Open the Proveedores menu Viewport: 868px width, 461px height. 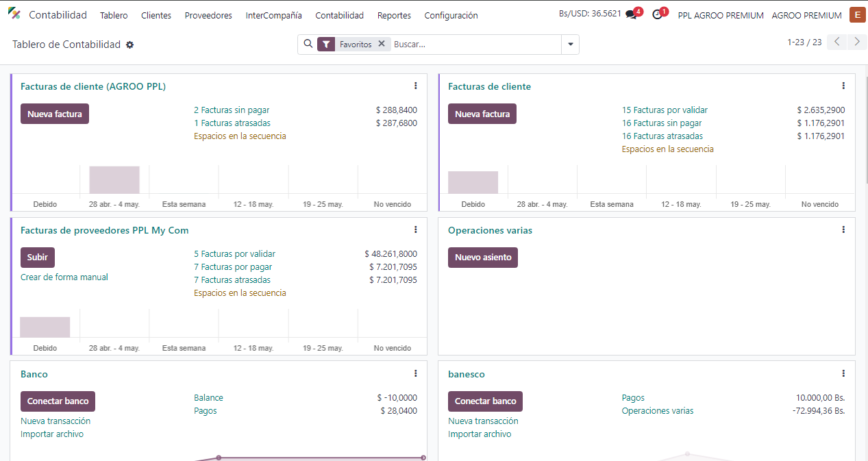tap(208, 15)
